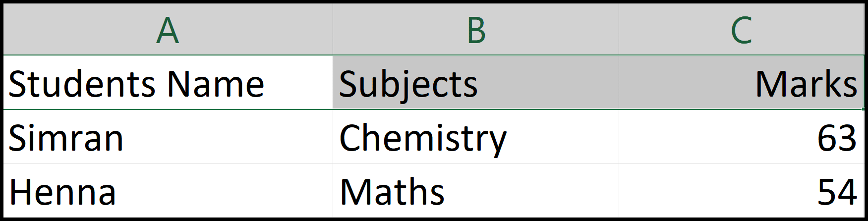The width and height of the screenshot is (868, 221).
Task: Click the word Name in the first cell
Action: [x=215, y=84]
